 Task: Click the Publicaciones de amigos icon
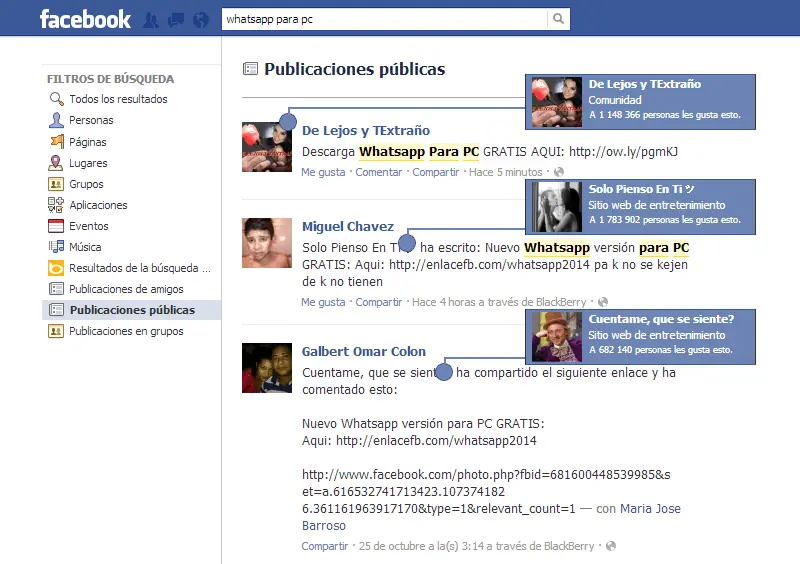point(56,289)
